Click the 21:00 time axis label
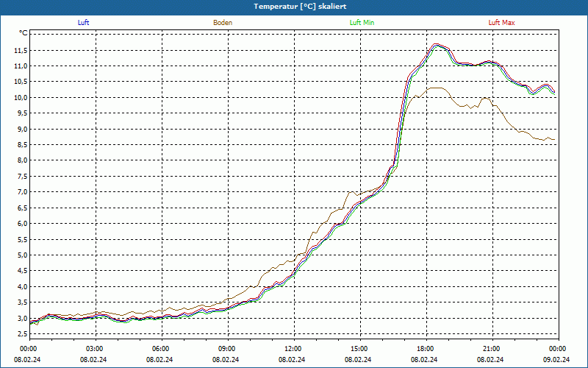 point(492,349)
